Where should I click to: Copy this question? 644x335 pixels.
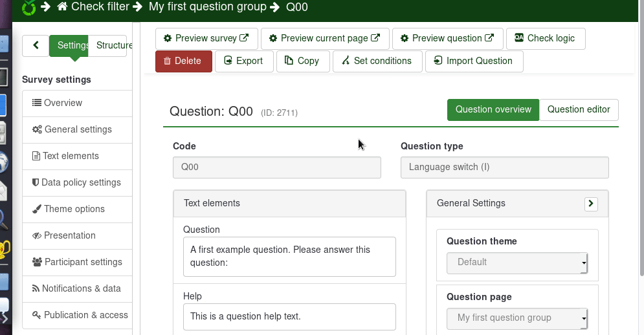click(x=302, y=61)
